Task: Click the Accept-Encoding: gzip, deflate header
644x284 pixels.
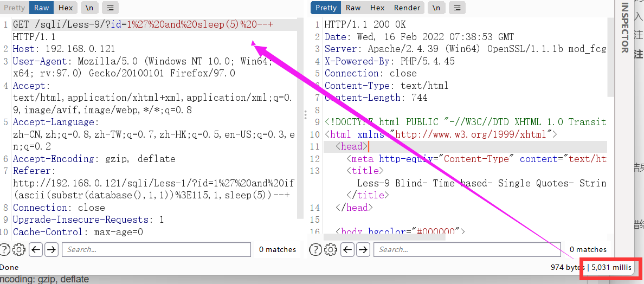Action: click(x=94, y=159)
